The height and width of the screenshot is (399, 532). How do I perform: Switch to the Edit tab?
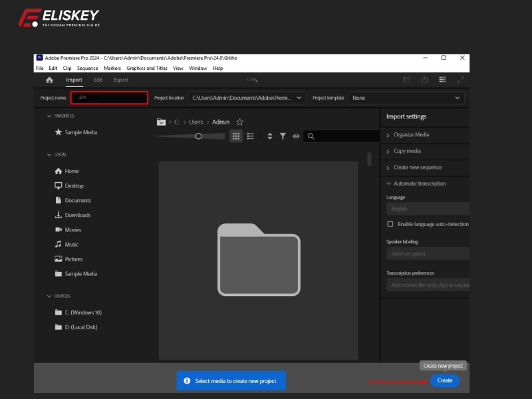click(98, 79)
